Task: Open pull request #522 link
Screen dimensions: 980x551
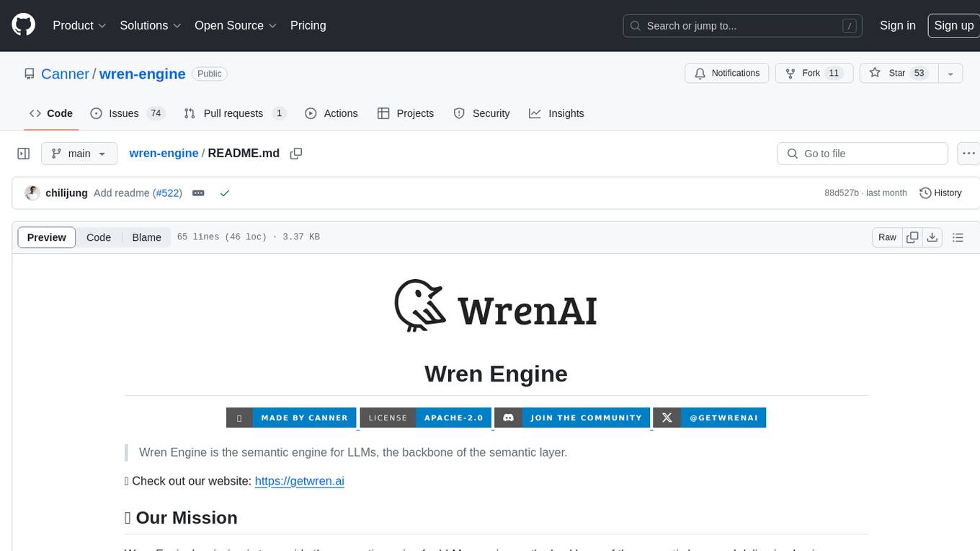Action: tap(167, 193)
